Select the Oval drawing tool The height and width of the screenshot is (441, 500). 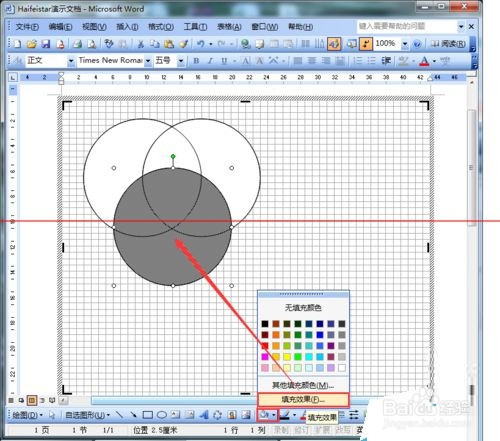coord(162,415)
